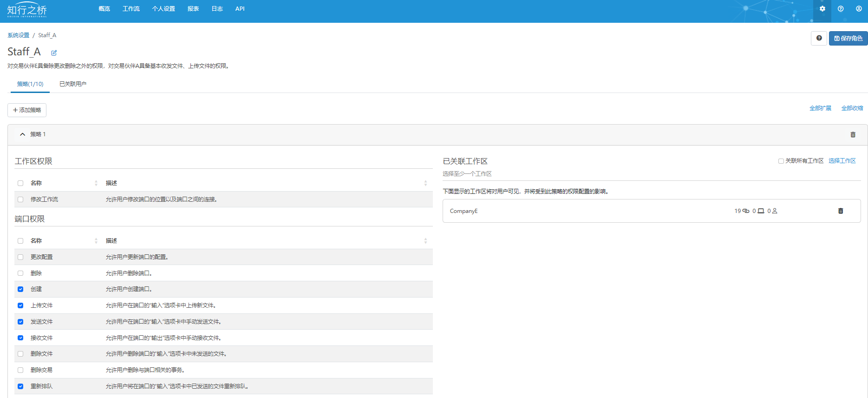Viewport: 868px width, 398px height.
Task: Click the 全部收缩 link
Action: [x=852, y=108]
